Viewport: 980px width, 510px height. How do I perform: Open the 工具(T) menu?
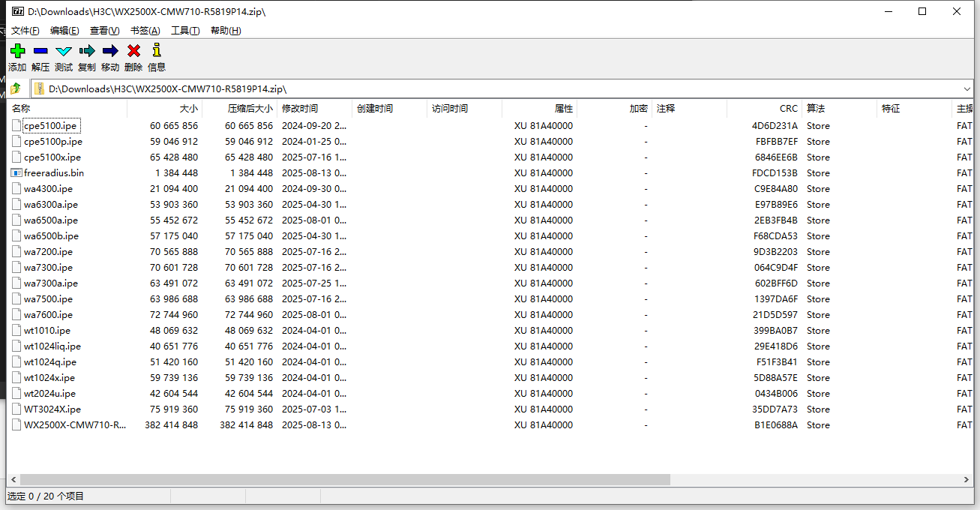[185, 31]
